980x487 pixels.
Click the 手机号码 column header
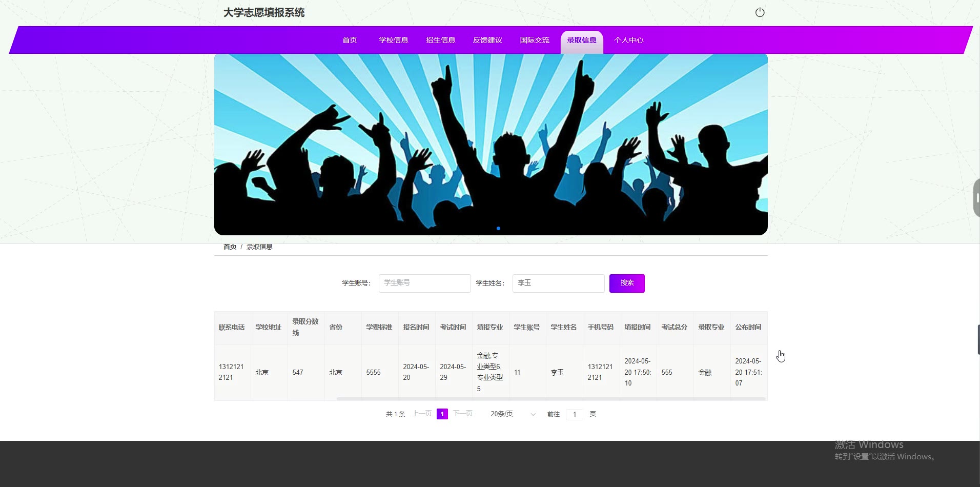click(601, 327)
